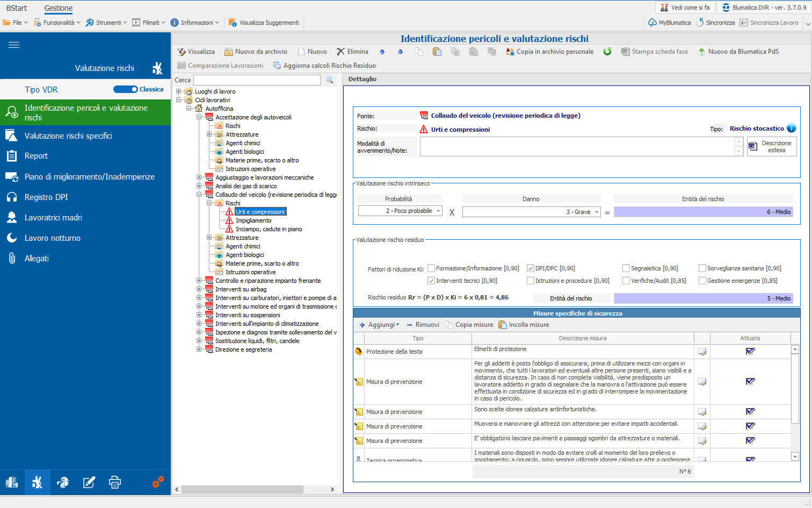The height and width of the screenshot is (508, 812).
Task: Open note icon for Elmetti di protezione row
Action: point(702,352)
